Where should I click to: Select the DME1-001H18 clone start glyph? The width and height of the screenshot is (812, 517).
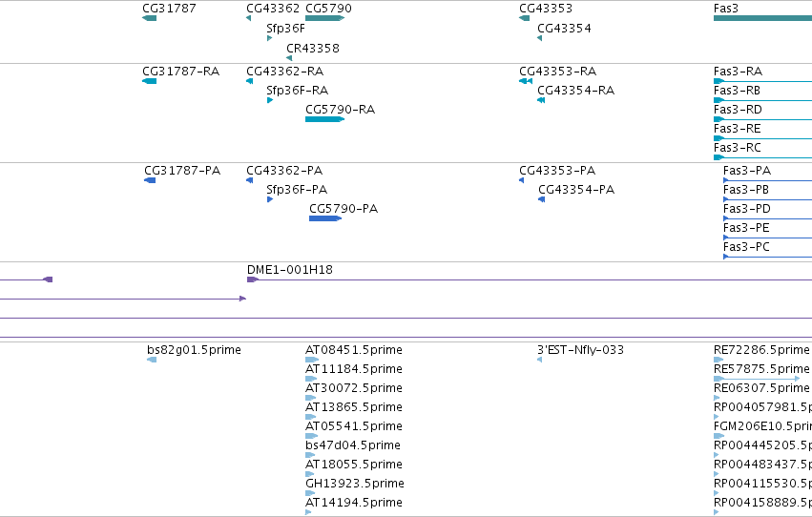pyautogui.click(x=253, y=279)
